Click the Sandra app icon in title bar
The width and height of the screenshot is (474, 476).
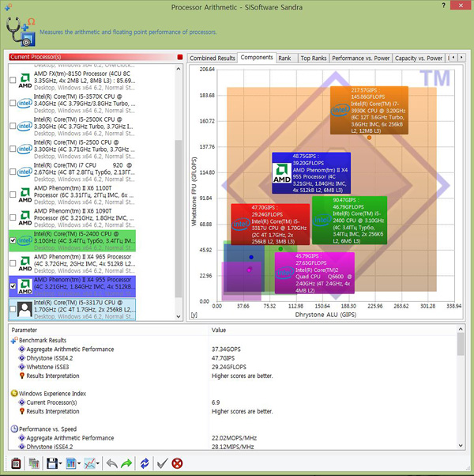pos(9,6)
